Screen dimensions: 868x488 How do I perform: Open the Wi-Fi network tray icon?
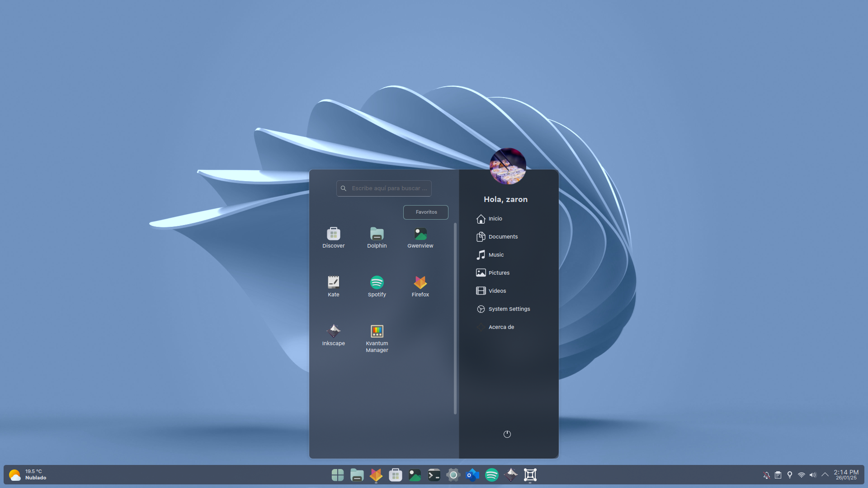[802, 475]
